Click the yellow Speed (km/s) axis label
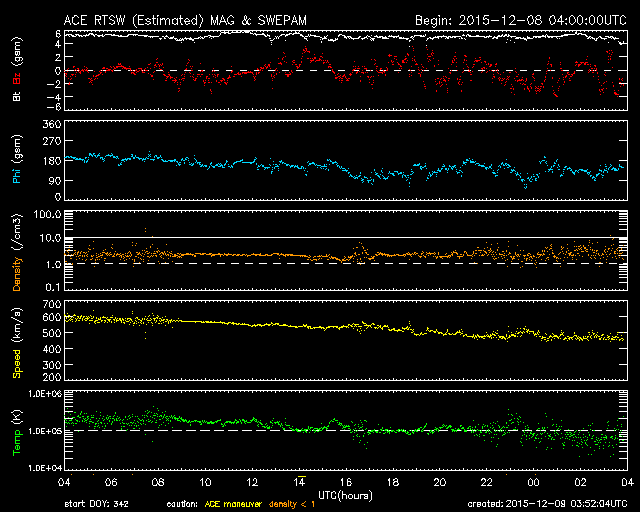This screenshot has height=512, width=640. tap(17, 341)
